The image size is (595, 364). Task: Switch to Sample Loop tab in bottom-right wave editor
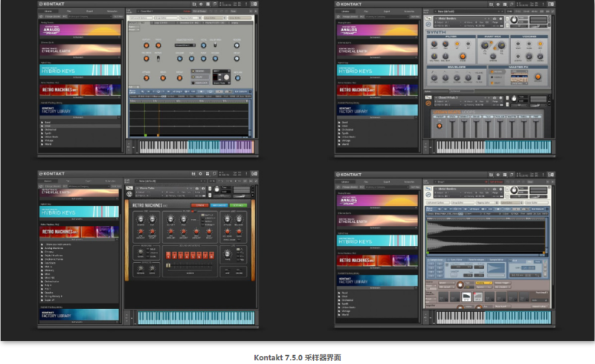click(437, 260)
